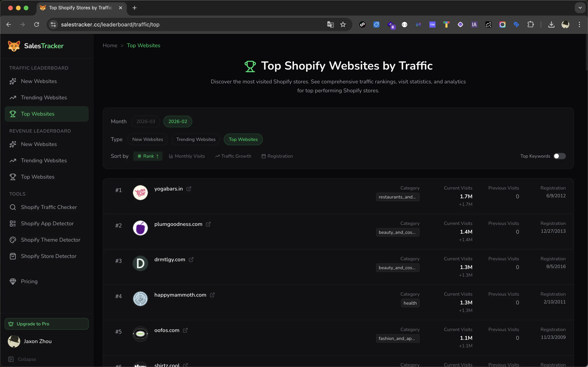Close the Top Shopify Stores tab

[120, 8]
